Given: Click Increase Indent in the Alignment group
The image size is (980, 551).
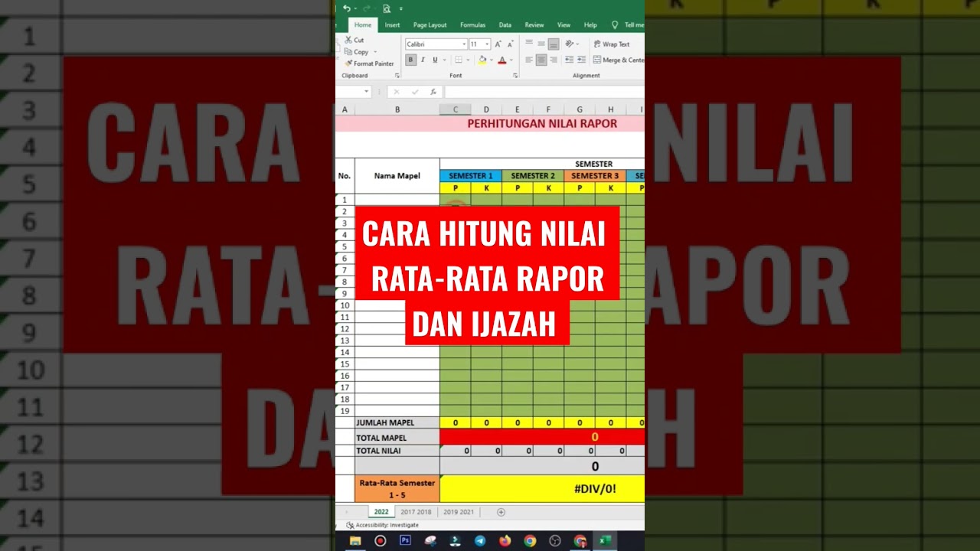Looking at the screenshot, I should 582,60.
